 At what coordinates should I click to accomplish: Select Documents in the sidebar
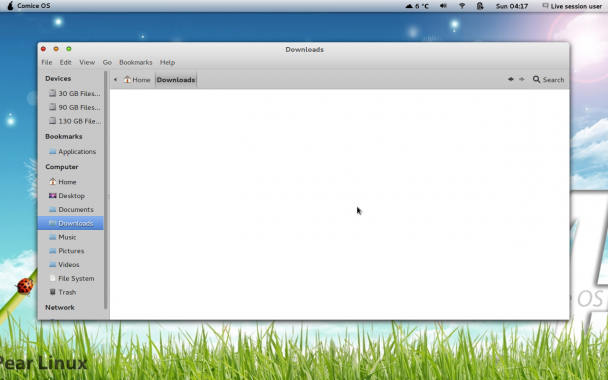coord(71,210)
